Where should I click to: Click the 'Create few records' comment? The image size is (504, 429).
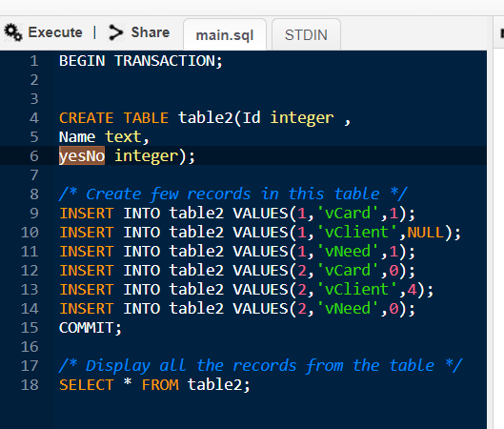click(x=233, y=194)
